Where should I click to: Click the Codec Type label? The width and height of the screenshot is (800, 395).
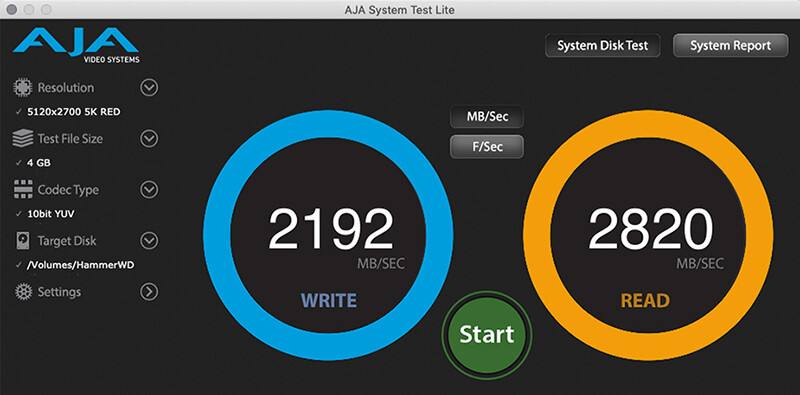[68, 190]
